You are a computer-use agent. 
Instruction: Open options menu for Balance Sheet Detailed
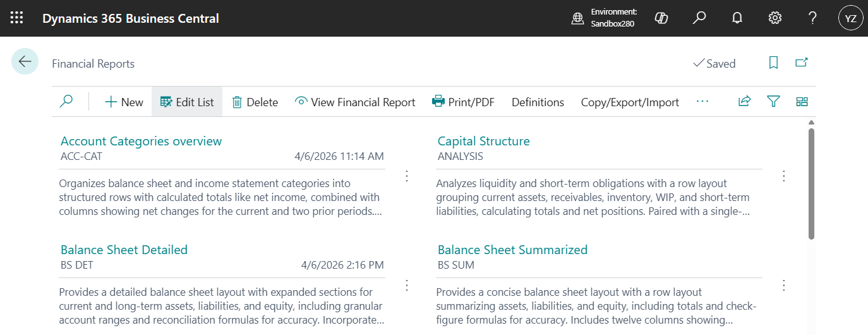point(407,285)
